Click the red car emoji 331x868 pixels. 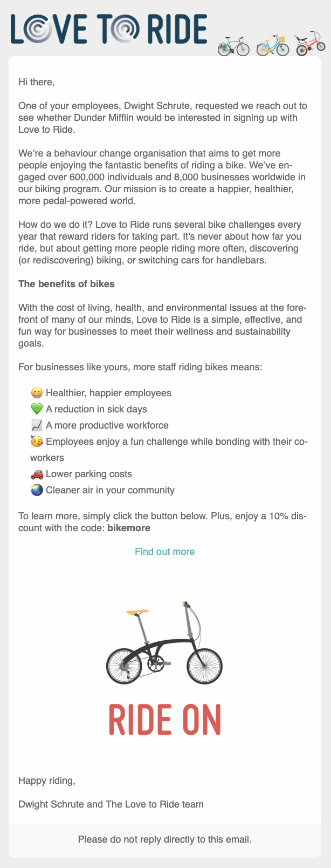tap(37, 474)
